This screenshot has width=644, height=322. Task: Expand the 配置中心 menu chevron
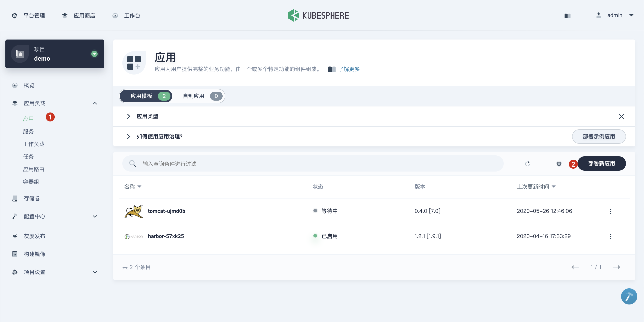95,216
